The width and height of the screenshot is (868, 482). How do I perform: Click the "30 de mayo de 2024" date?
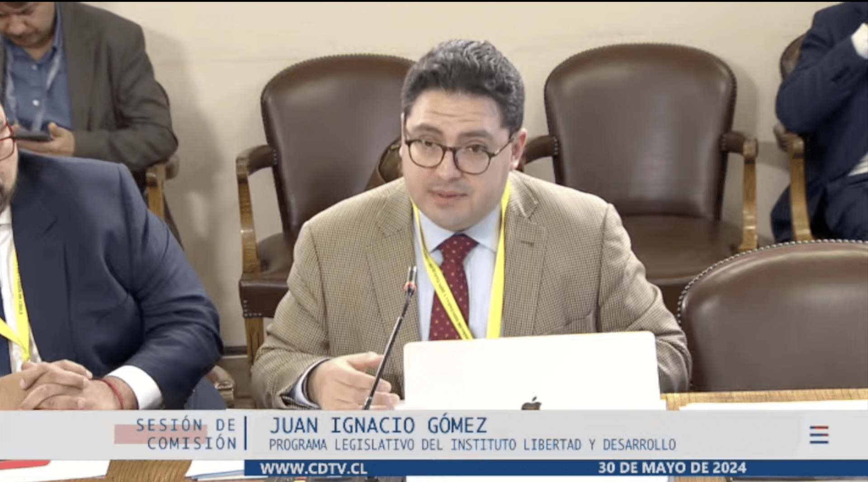672,468
